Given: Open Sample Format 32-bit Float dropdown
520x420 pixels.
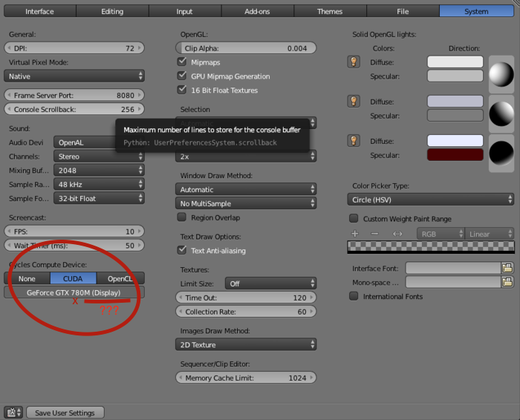Looking at the screenshot, I should [99, 198].
